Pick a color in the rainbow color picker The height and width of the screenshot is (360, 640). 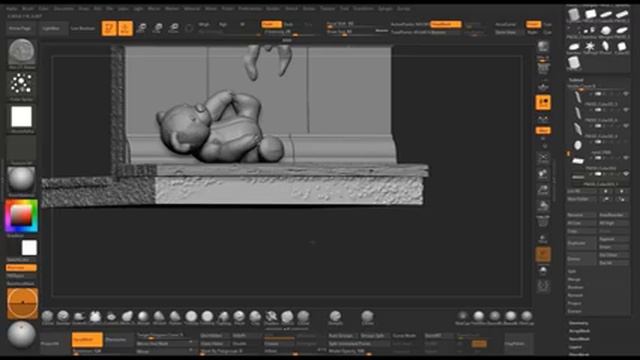point(21,216)
